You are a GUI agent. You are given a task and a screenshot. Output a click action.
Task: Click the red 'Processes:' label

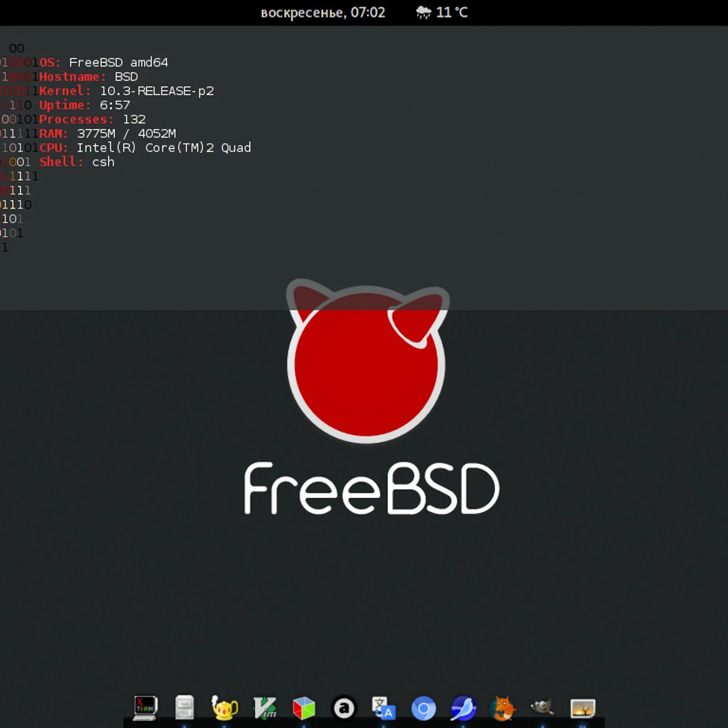[x=76, y=119]
